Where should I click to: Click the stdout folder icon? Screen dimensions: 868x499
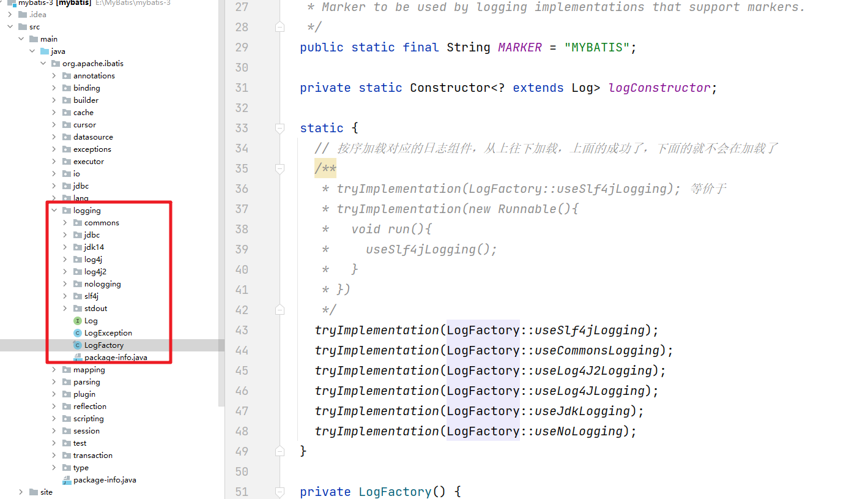pyautogui.click(x=78, y=309)
